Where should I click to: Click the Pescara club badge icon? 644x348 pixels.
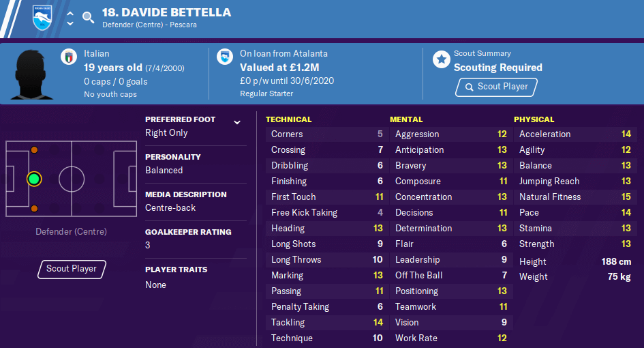(x=42, y=18)
